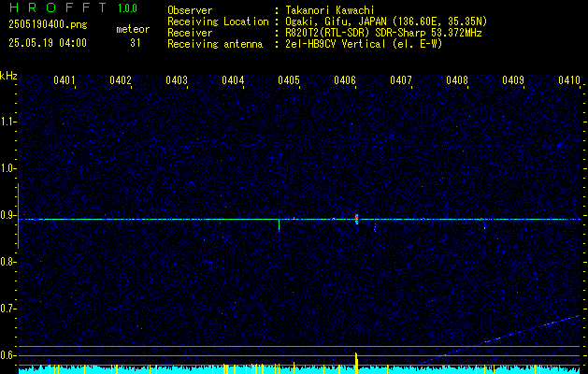
Task: Click the 0405 time axis label
Action: [x=289, y=79]
